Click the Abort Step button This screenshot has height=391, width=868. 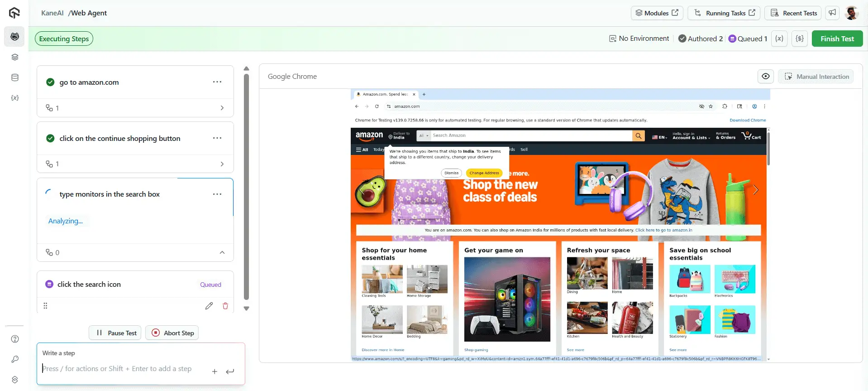point(172,333)
